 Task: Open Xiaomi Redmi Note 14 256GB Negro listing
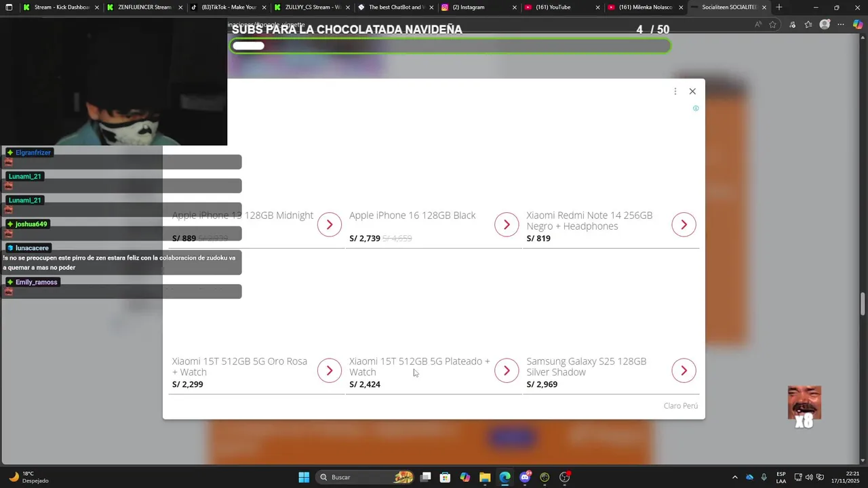point(589,220)
